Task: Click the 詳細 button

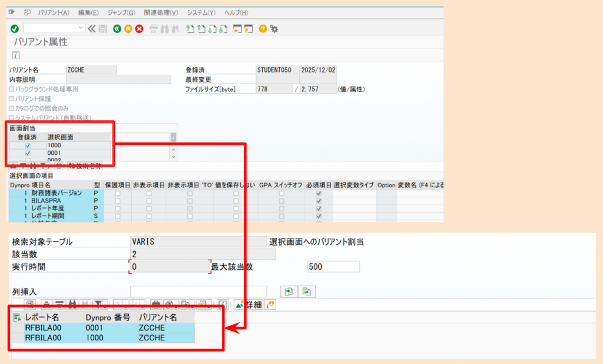Action: (248, 305)
